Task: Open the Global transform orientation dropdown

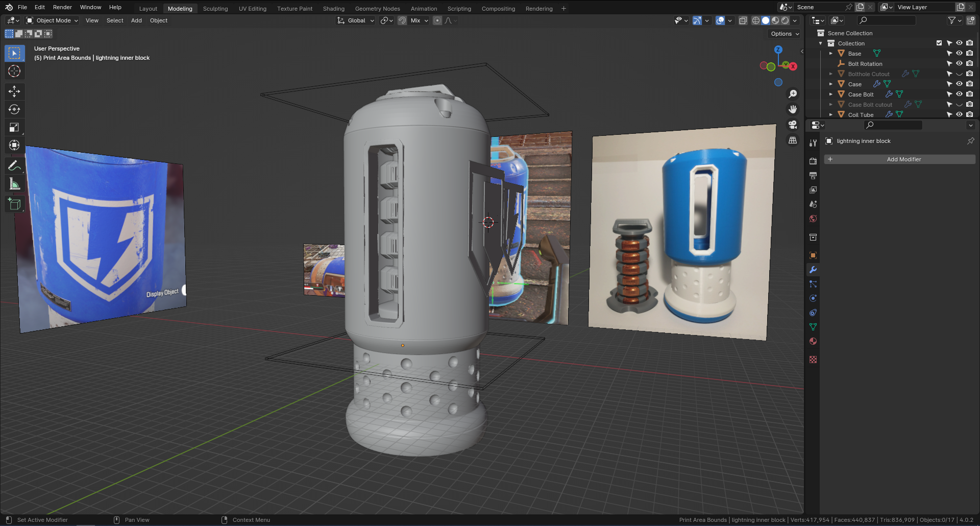Action: click(355, 20)
